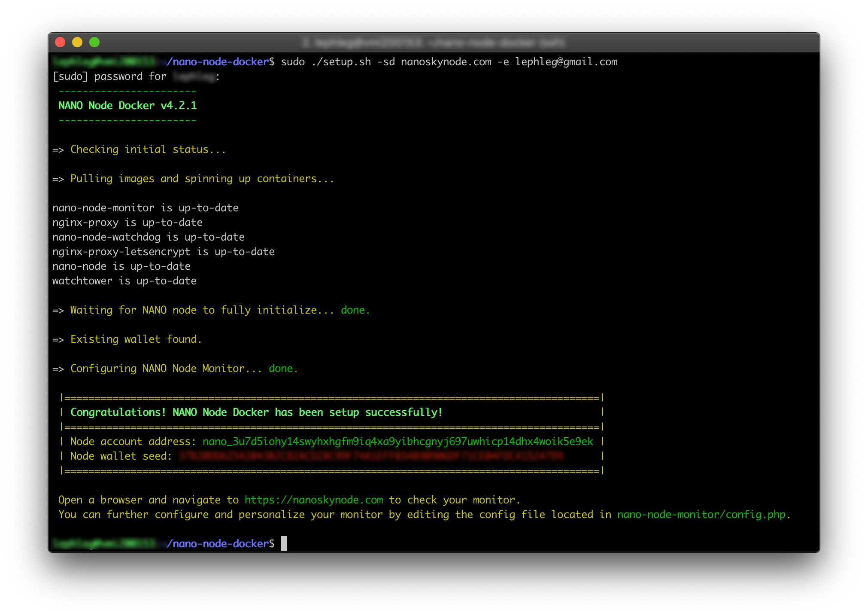Image resolution: width=868 pixels, height=616 pixels.
Task: Click the watchtower is up-to-date line
Action: point(124,281)
